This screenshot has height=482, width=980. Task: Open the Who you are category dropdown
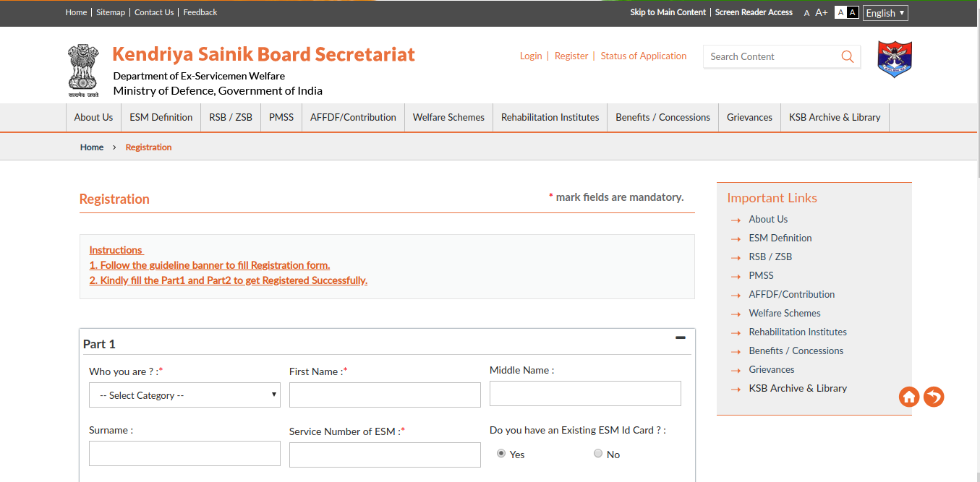[184, 395]
